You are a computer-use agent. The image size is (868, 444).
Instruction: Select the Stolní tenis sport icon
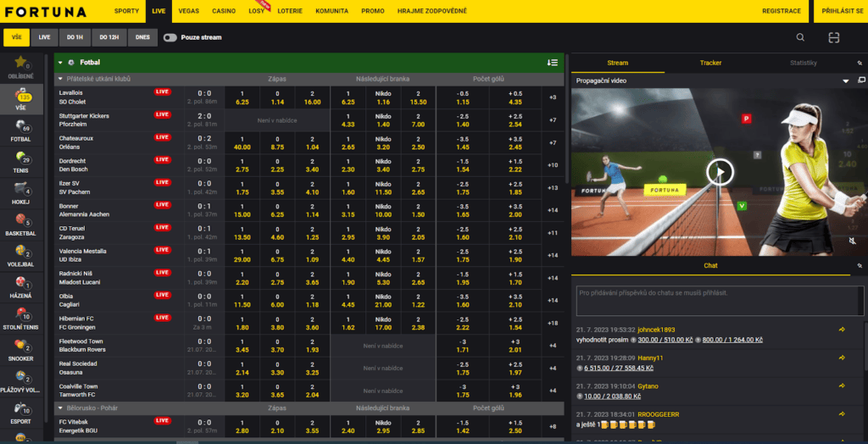click(x=21, y=314)
